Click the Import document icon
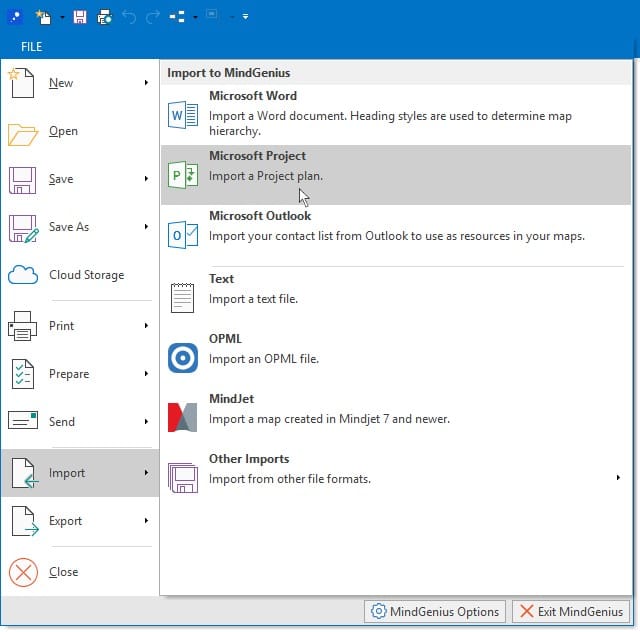640x632 pixels. pyautogui.click(x=24, y=473)
